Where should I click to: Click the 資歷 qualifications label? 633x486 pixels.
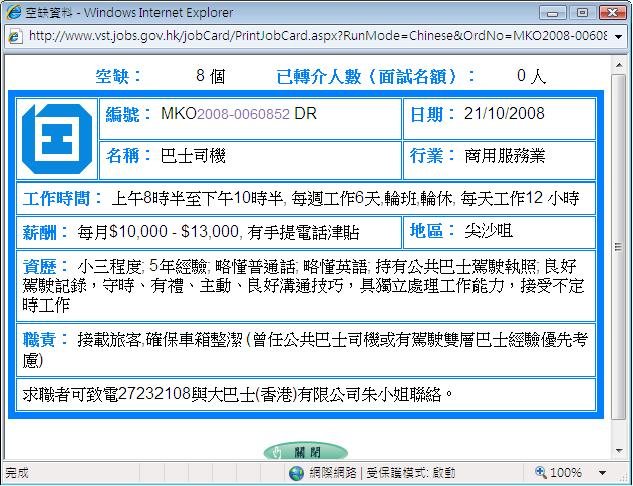[45, 266]
